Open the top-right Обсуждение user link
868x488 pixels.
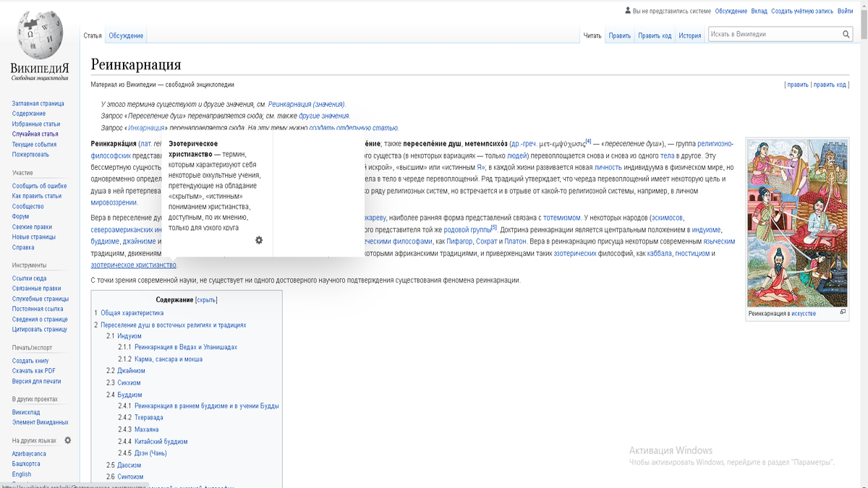click(x=731, y=11)
